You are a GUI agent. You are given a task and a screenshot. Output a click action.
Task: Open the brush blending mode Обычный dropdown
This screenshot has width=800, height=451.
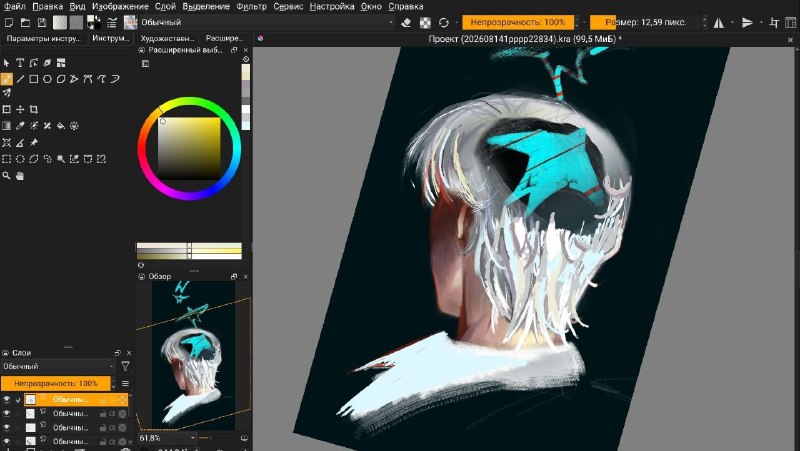[267, 22]
